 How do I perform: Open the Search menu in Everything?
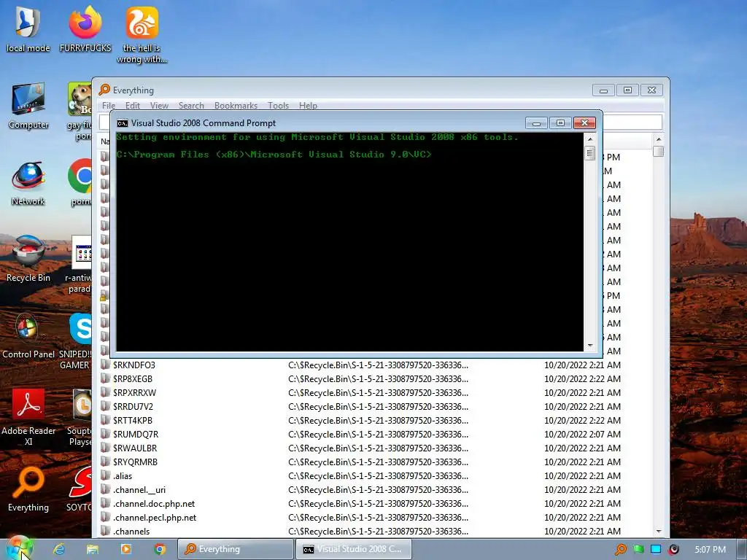coord(191,105)
